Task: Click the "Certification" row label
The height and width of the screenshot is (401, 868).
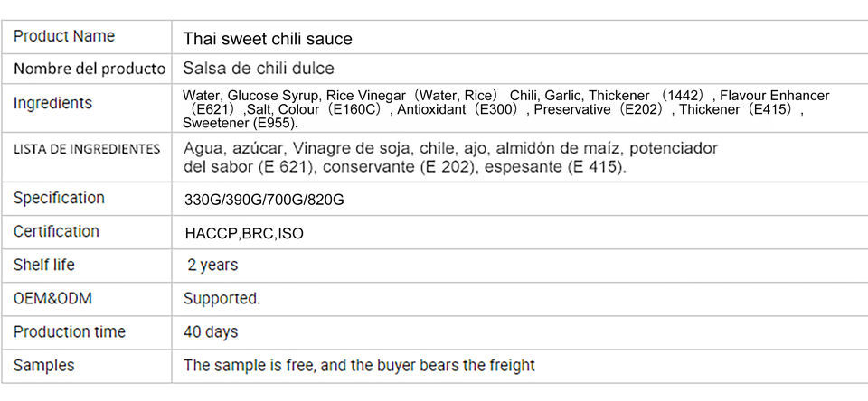Action: point(56,232)
